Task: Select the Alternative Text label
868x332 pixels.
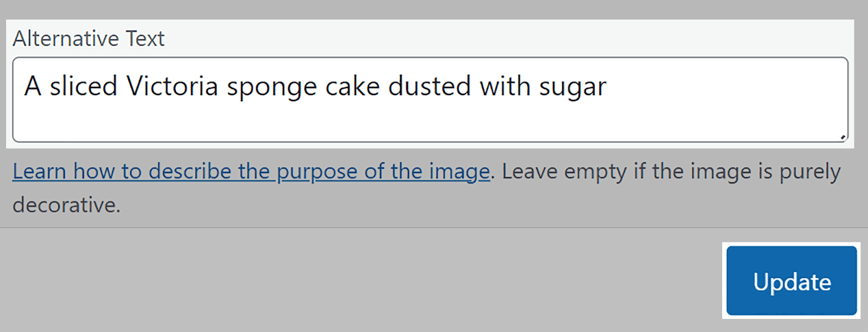Action: (88, 38)
